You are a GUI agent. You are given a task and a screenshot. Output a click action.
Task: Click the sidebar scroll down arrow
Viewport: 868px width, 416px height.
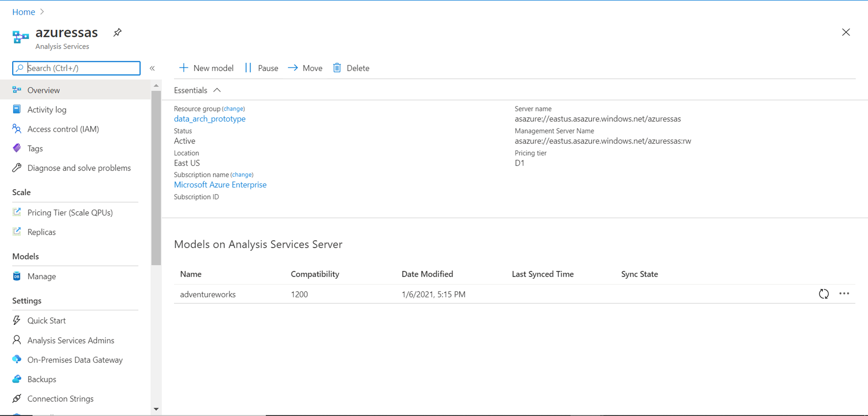[156, 409]
